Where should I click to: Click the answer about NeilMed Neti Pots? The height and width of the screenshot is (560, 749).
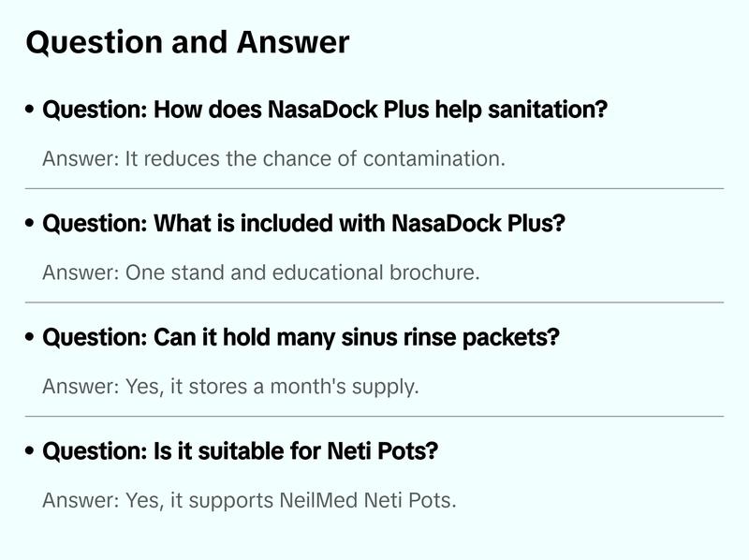point(249,500)
